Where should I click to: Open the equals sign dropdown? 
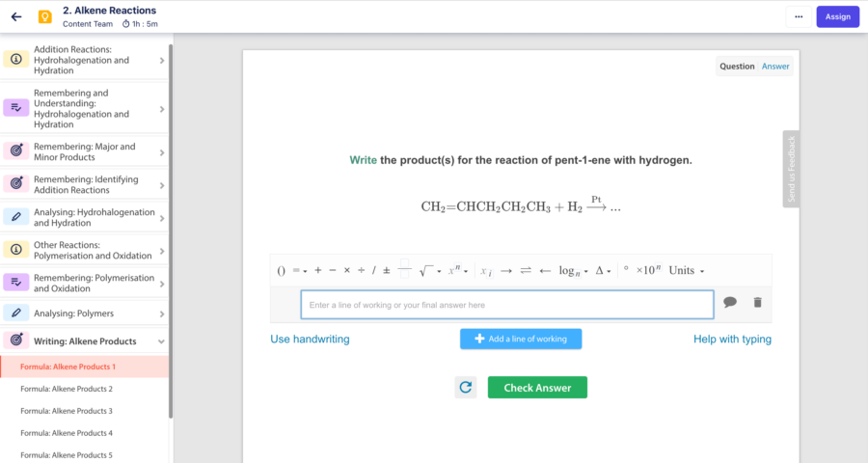click(300, 270)
